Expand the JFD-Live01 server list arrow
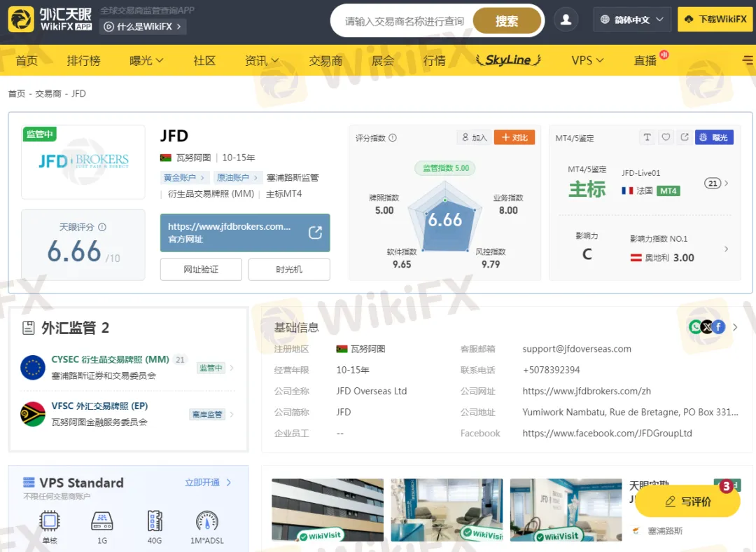 727,183
